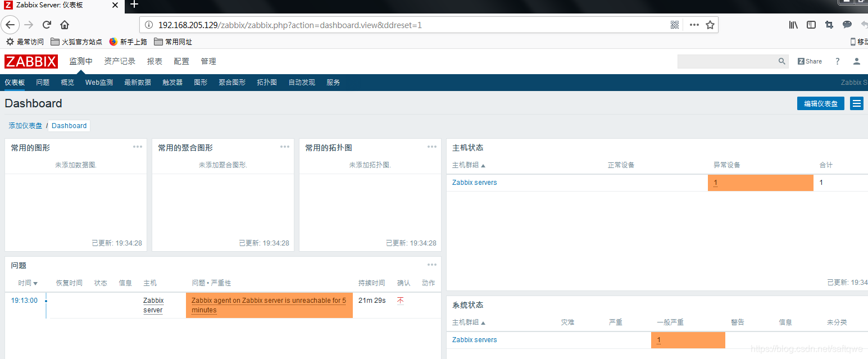
Task: Open the 管理 main menu
Action: (208, 61)
